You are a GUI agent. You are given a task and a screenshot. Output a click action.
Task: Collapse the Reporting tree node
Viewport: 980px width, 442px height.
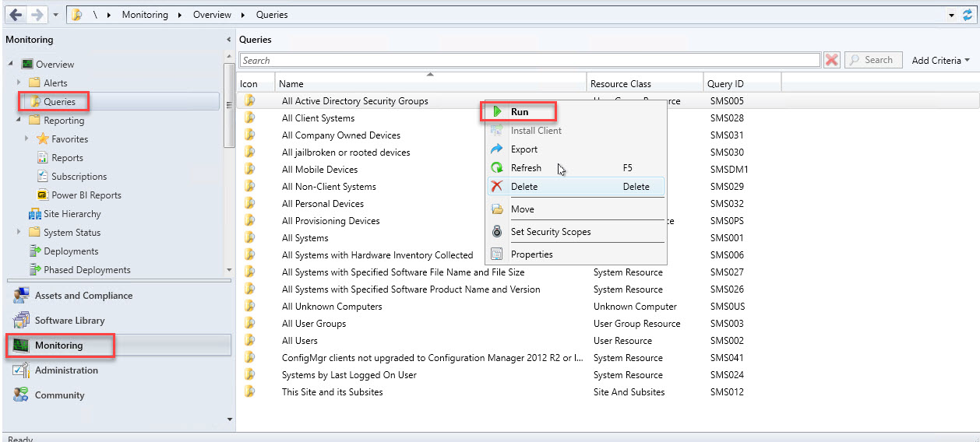point(19,121)
